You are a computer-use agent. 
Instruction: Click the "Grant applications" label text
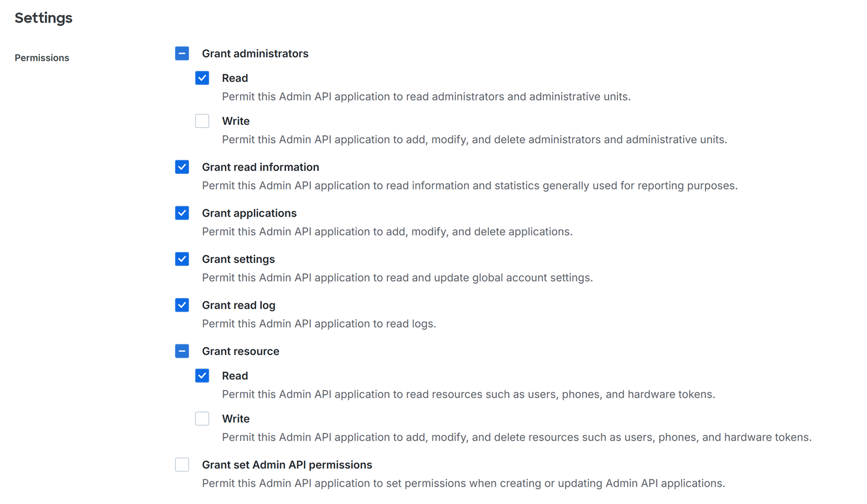click(249, 213)
